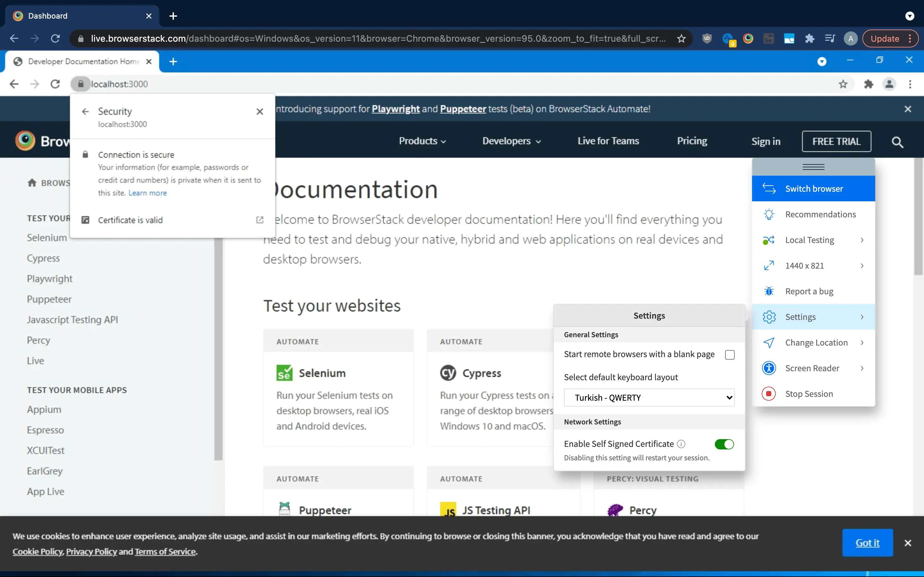Open Recommendations lightbulb item
The width and height of the screenshot is (924, 577).
click(x=820, y=214)
